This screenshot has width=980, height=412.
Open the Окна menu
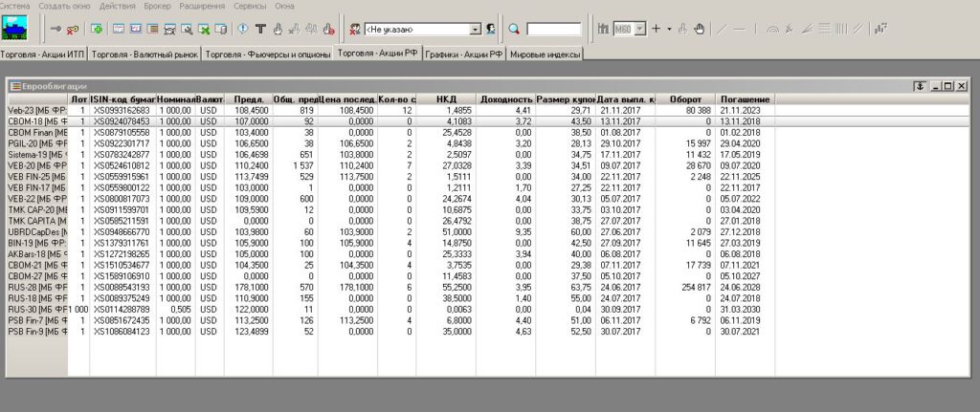(284, 6)
